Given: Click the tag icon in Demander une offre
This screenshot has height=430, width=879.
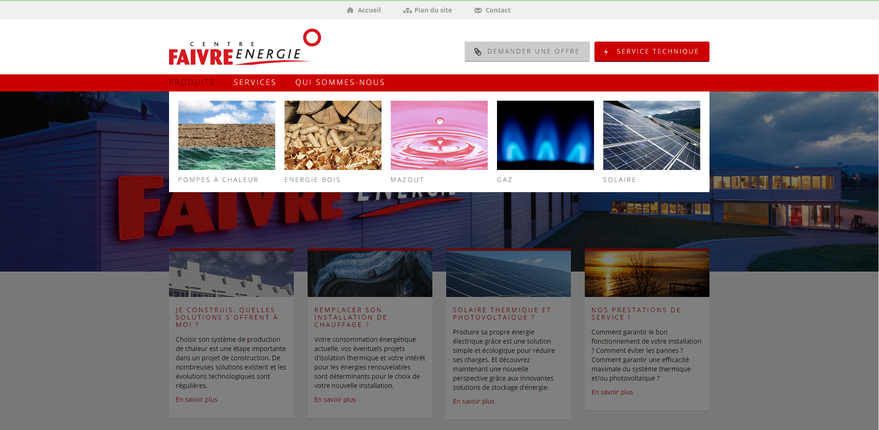Looking at the screenshot, I should [x=478, y=52].
